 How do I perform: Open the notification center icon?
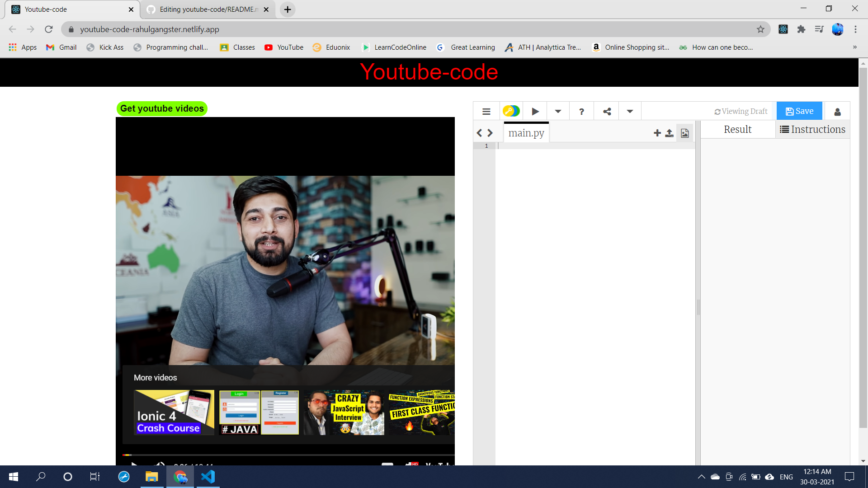pyautogui.click(x=849, y=477)
